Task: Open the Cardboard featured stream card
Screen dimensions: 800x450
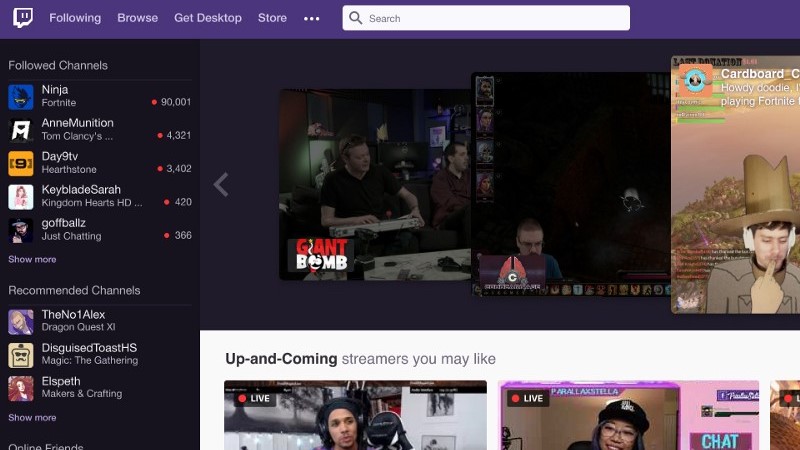Action: (x=735, y=185)
